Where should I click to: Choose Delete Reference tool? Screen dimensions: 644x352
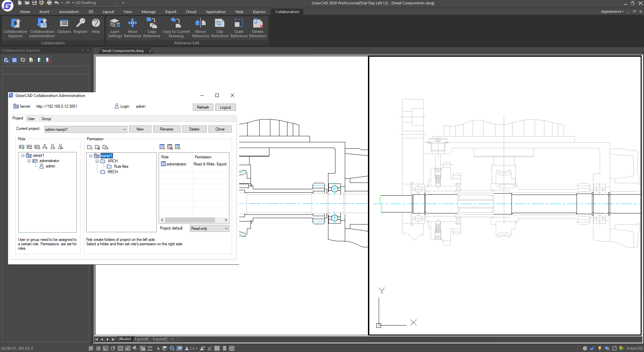(258, 28)
